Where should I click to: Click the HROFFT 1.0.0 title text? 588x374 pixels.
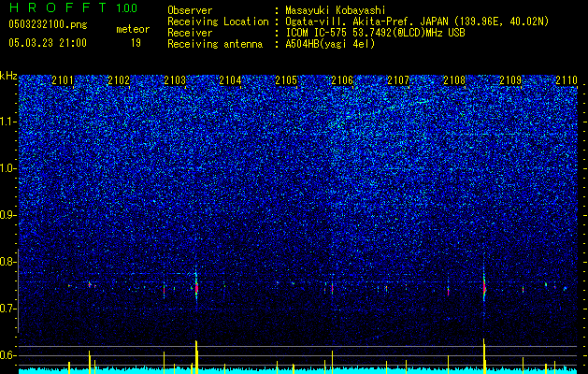[73, 7]
